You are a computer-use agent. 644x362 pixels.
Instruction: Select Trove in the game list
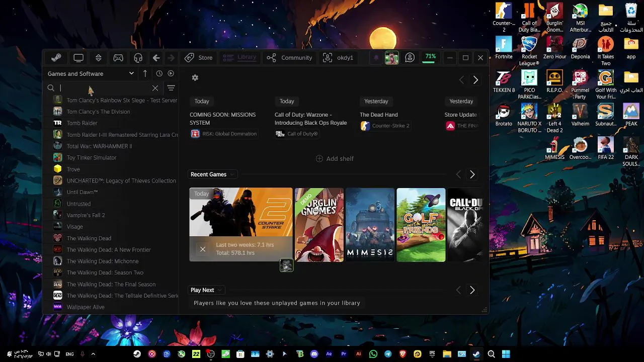pyautogui.click(x=73, y=169)
